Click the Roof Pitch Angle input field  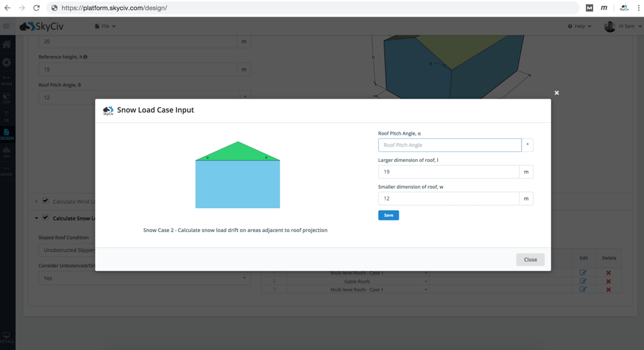pos(450,145)
